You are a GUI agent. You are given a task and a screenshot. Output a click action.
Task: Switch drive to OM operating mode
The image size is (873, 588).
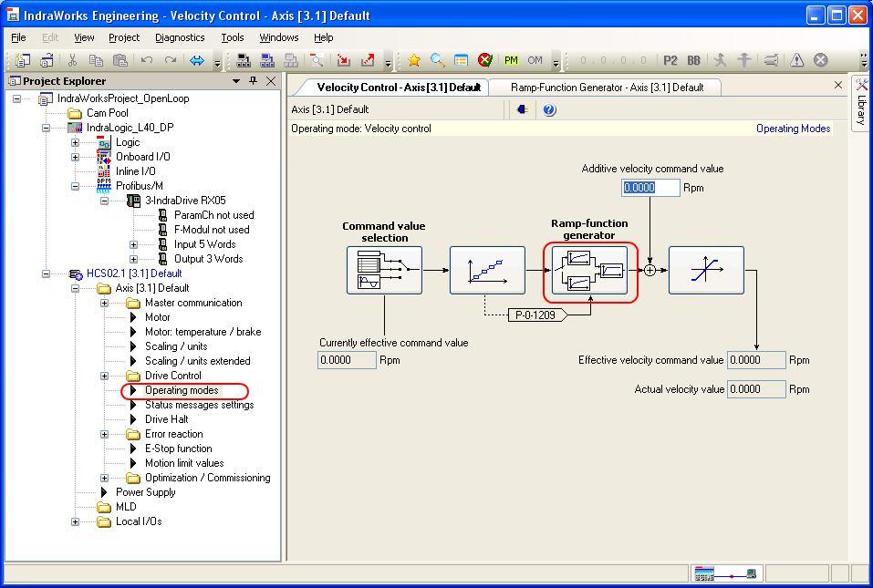point(535,60)
